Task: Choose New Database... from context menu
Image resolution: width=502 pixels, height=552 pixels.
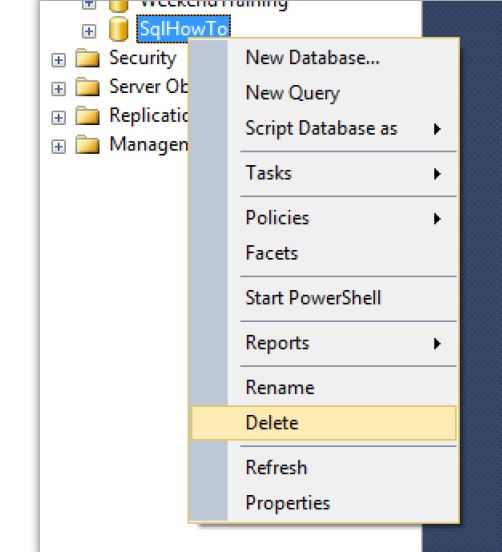Action: (x=324, y=57)
